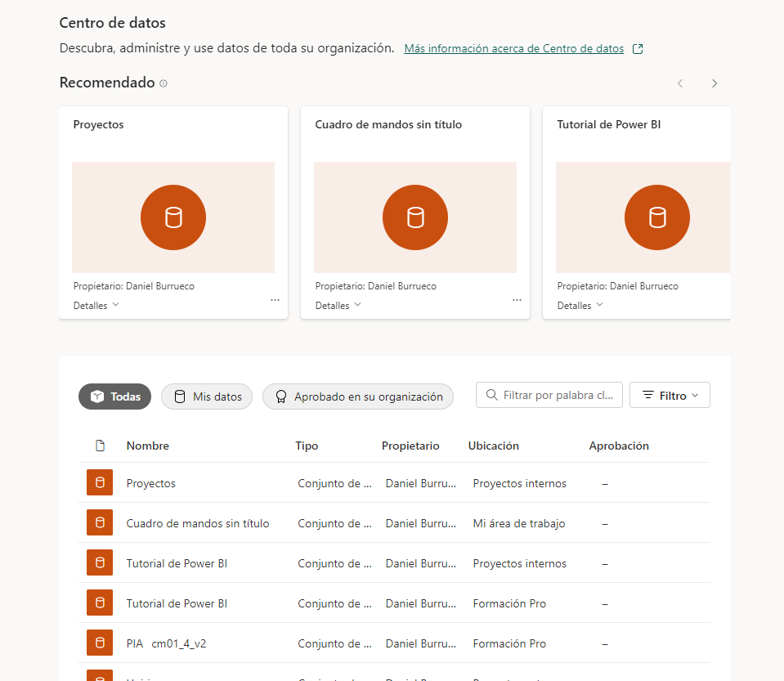Viewport: 784px width, 681px height.
Task: Open more options on Proyectos card
Action: pyautogui.click(x=275, y=300)
